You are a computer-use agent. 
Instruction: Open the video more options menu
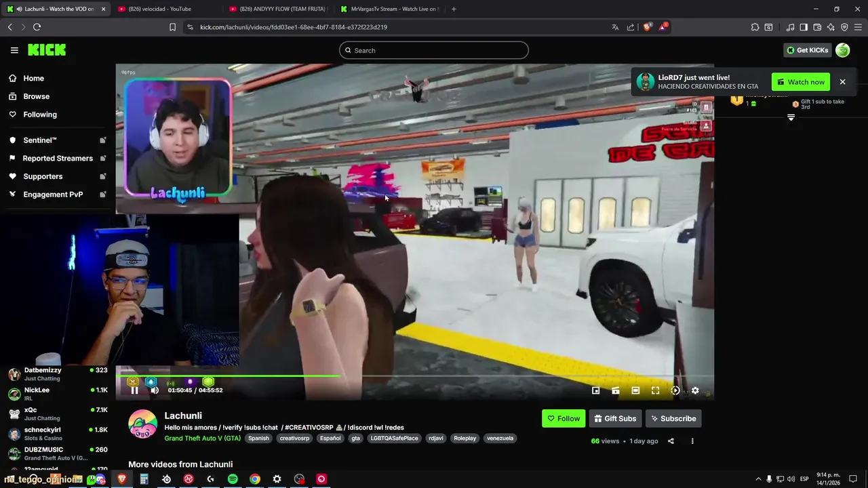[x=692, y=441]
